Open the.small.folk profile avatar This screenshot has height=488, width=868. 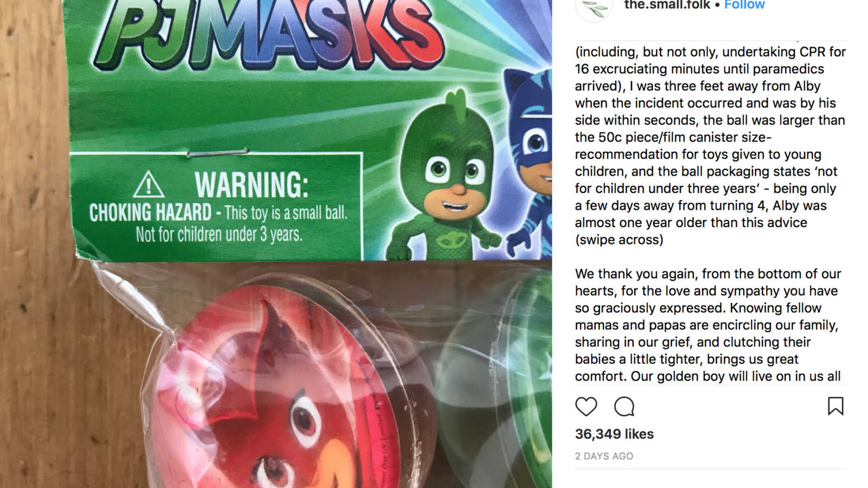pos(594,7)
